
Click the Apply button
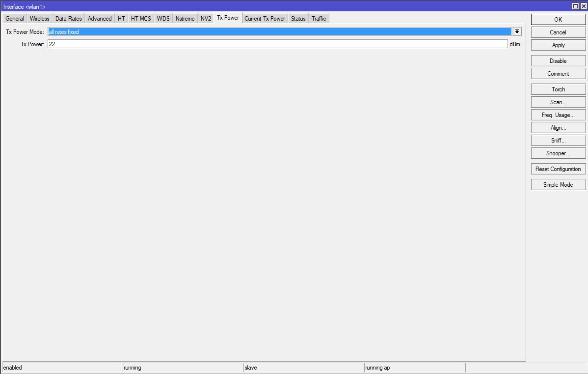click(558, 45)
